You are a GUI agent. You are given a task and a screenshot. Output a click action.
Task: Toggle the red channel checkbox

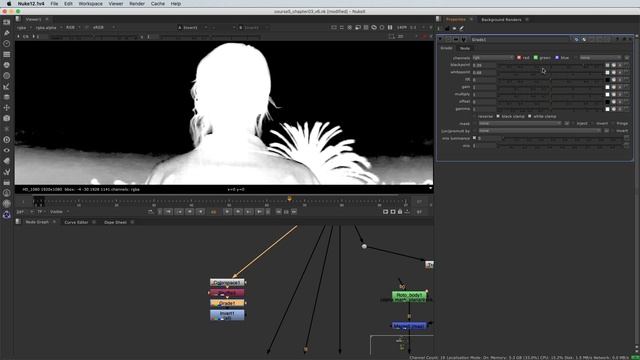(519, 58)
